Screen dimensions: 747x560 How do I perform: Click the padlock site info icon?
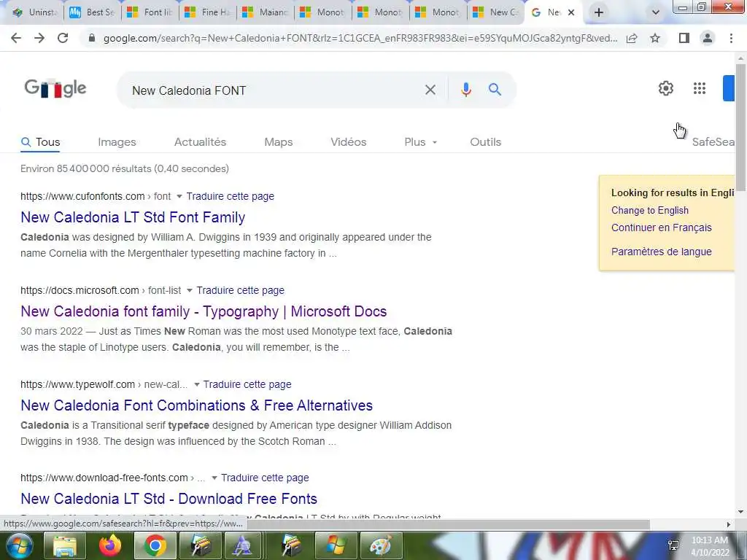(92, 38)
